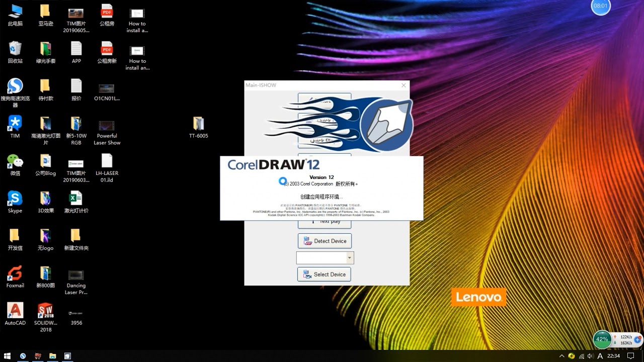This screenshot has height=362, width=644.
Task: Select the 待付款 folder
Action: point(46,89)
